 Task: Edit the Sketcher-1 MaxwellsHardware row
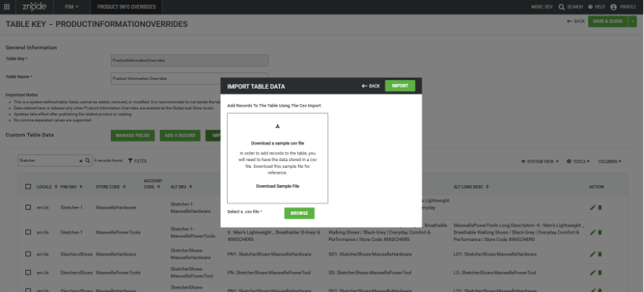[x=592, y=208]
